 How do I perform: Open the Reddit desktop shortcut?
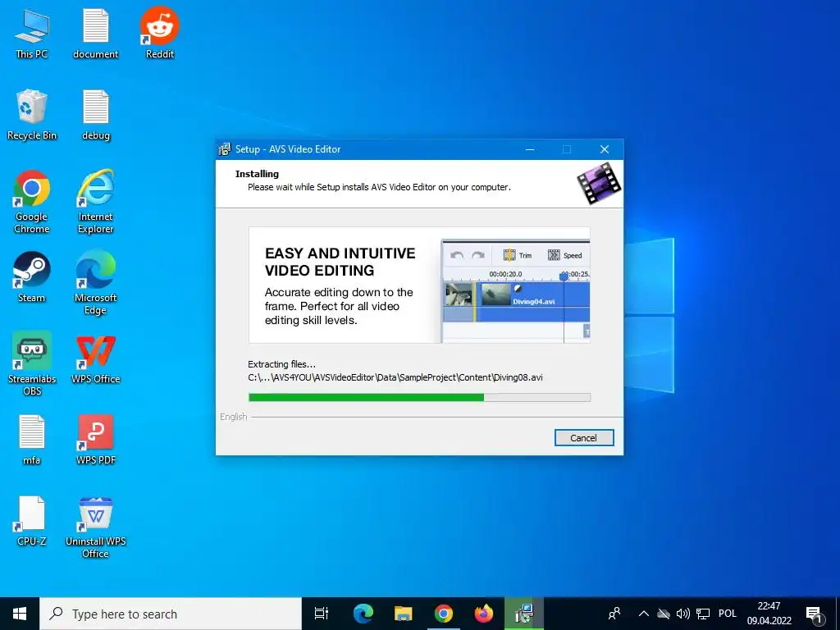click(x=160, y=33)
